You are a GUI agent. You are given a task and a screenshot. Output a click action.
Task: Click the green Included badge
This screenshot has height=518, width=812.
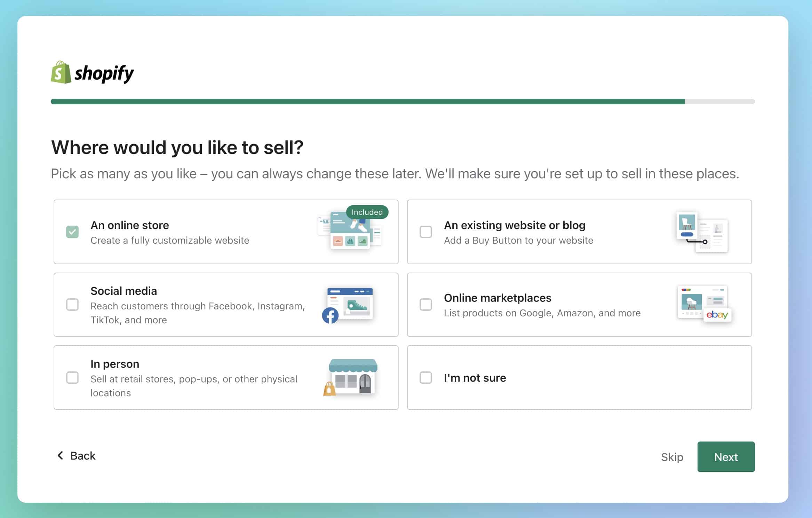click(367, 212)
